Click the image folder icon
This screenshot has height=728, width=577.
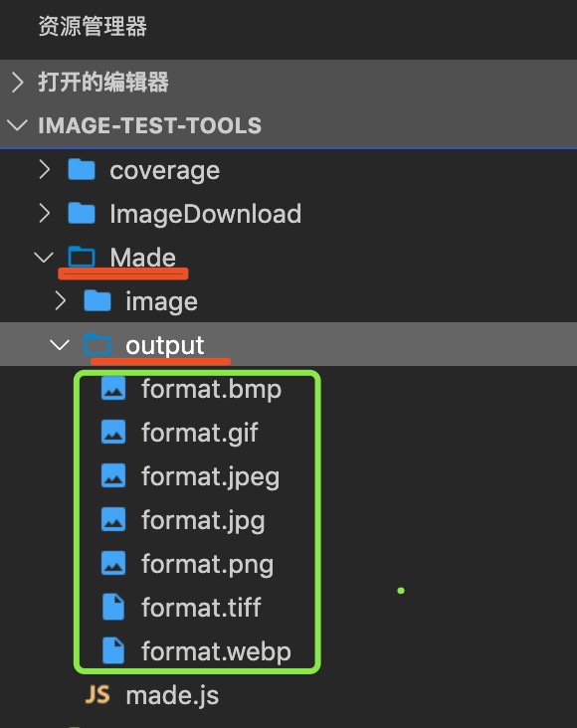pos(97,300)
